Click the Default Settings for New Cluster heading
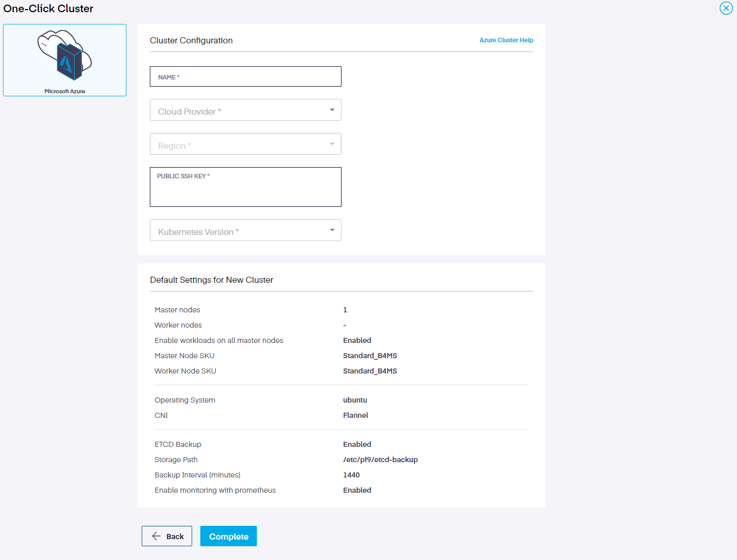The image size is (737, 560). click(x=212, y=280)
